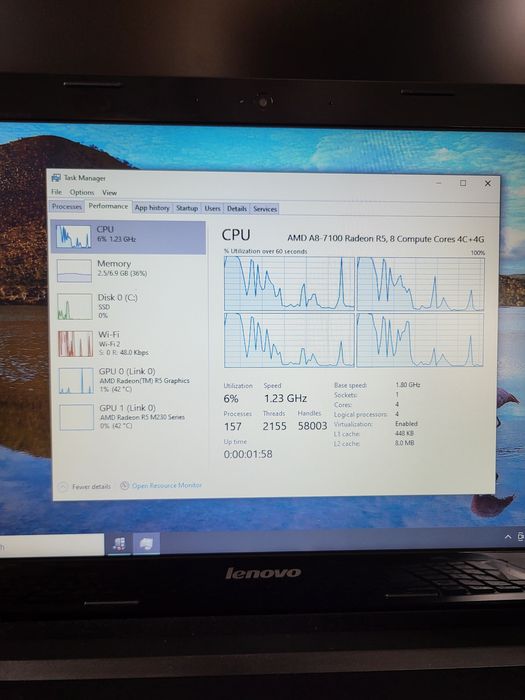Click the fourth logical processor graph
525x700 pixels.
tap(420, 340)
